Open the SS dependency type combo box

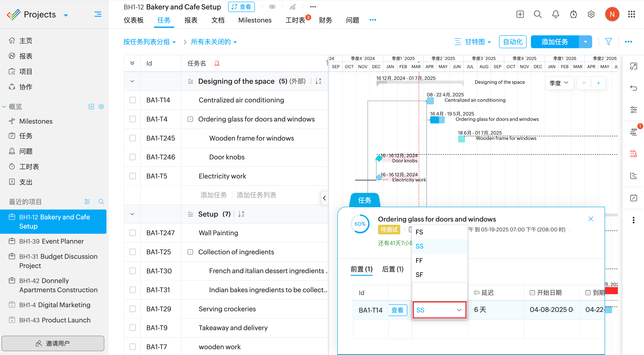point(439,310)
